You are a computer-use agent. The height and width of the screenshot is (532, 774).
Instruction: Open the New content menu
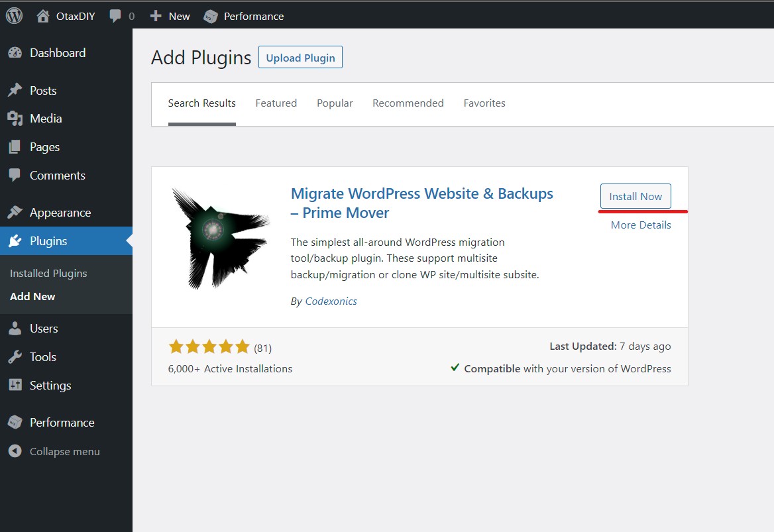(169, 15)
